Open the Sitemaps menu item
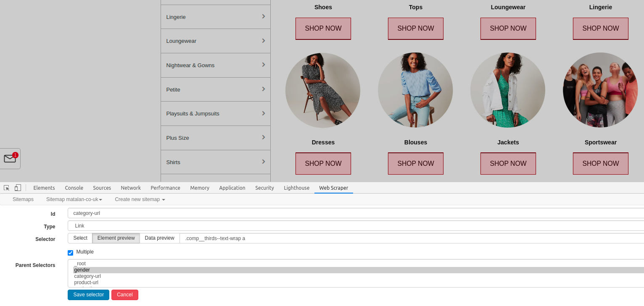This screenshot has width=644, height=306. [x=23, y=199]
